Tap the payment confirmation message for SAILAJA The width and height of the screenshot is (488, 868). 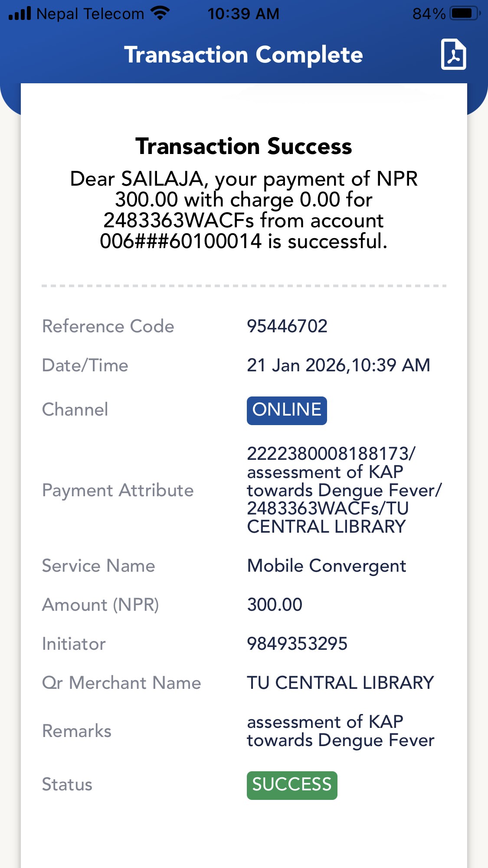pyautogui.click(x=243, y=210)
